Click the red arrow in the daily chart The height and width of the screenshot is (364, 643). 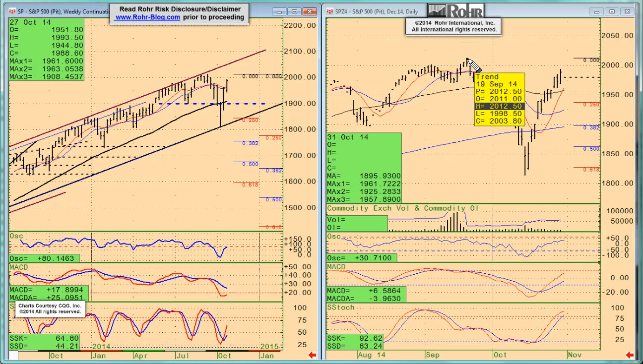pyautogui.click(x=630, y=355)
